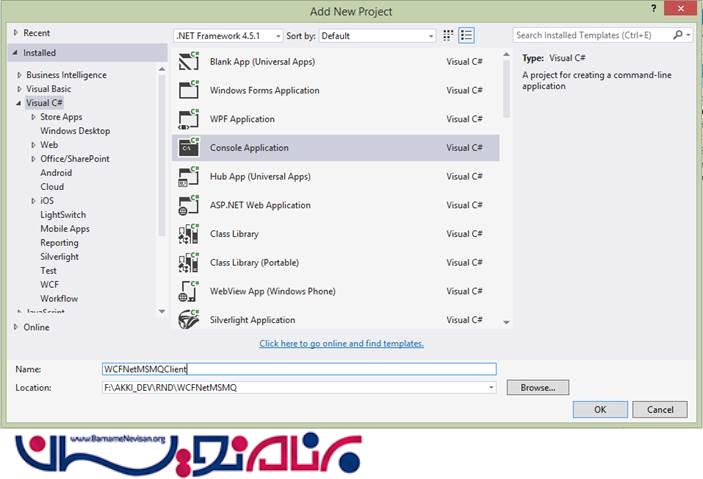Select WCF in the template tree
The width and height of the screenshot is (703, 479).
(49, 284)
